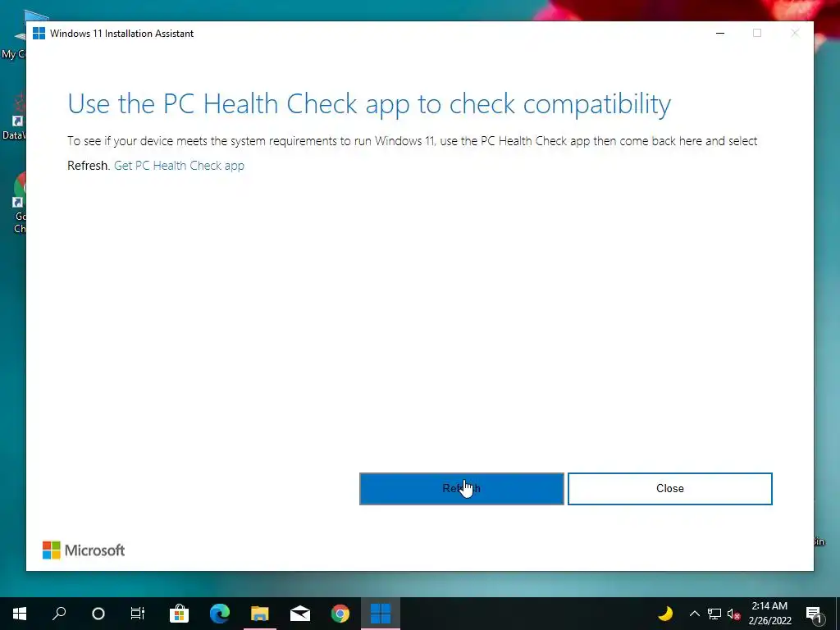
Task: Open the Windows Start menu
Action: coord(20,614)
